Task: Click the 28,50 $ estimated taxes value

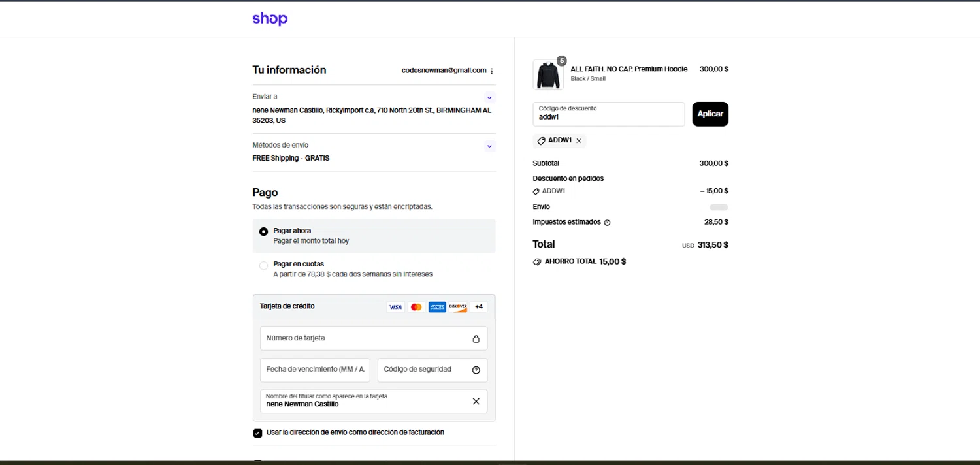Action: (716, 222)
